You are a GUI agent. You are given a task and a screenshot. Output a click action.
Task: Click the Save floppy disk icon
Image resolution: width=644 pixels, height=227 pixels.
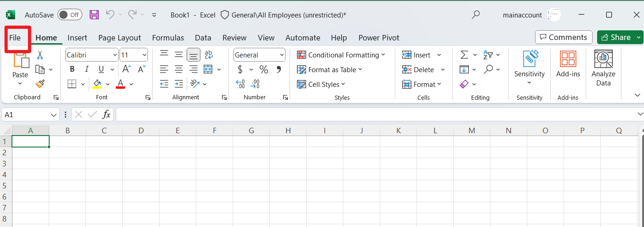94,15
